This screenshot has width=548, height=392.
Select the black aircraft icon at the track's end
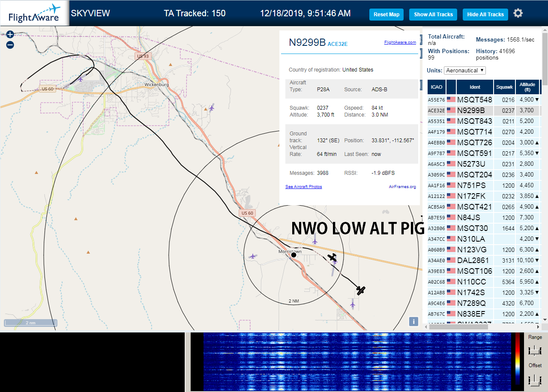[361, 290]
